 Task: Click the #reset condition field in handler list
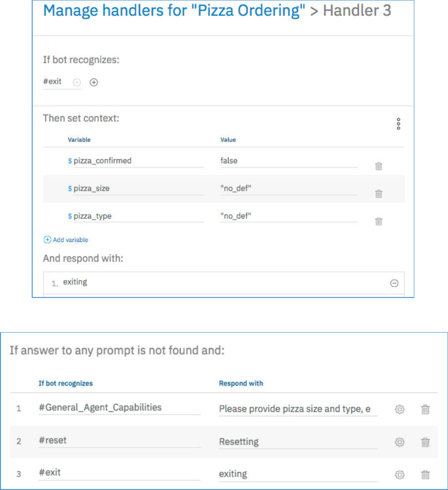[x=119, y=441]
